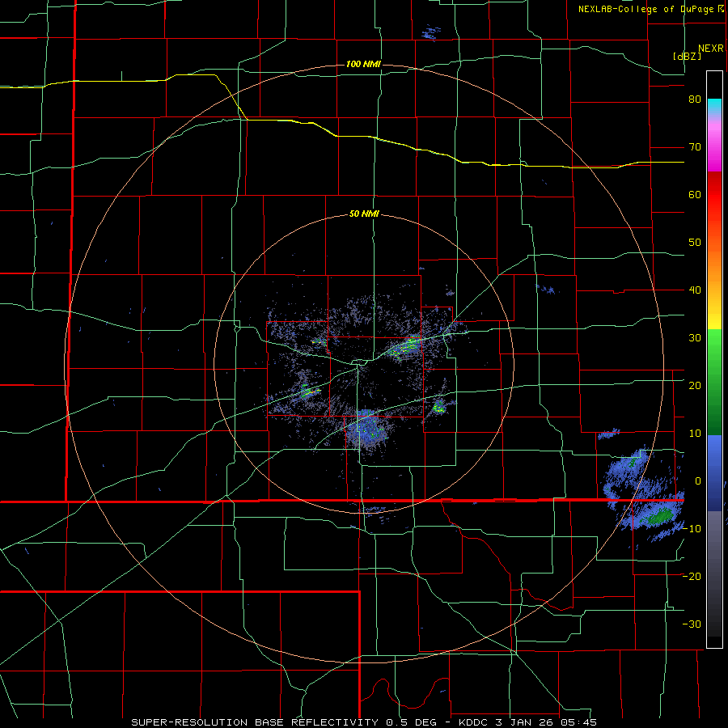Click the cyan band at the scale top

pyautogui.click(x=714, y=106)
